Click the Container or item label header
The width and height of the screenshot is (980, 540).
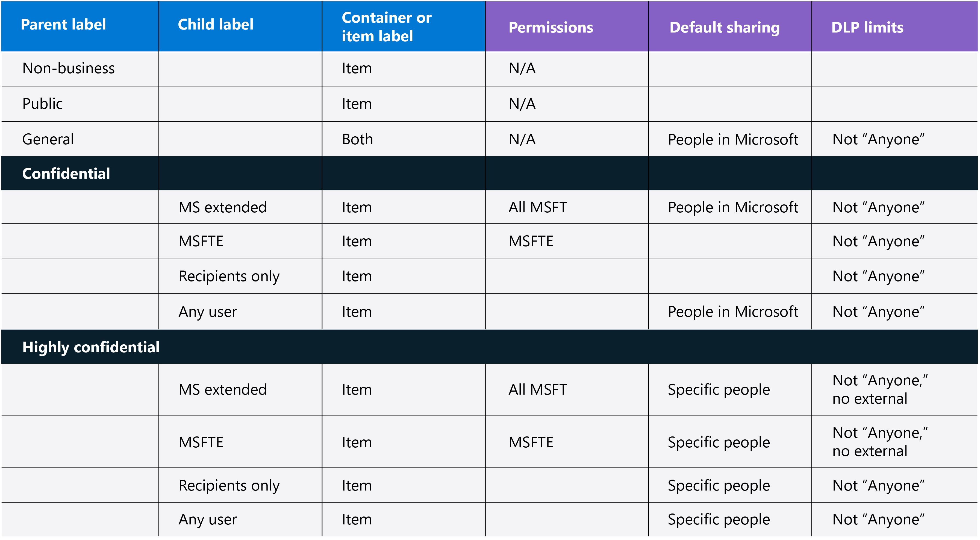point(386,27)
